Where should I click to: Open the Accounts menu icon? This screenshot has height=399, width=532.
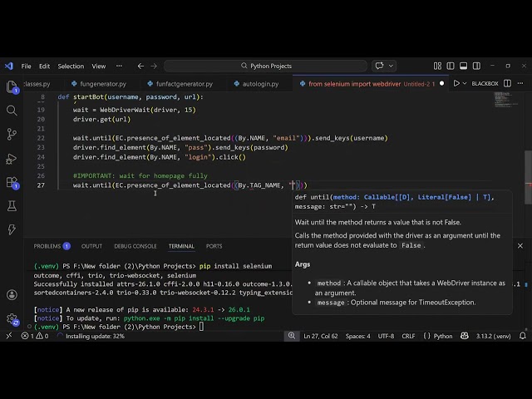12,294
